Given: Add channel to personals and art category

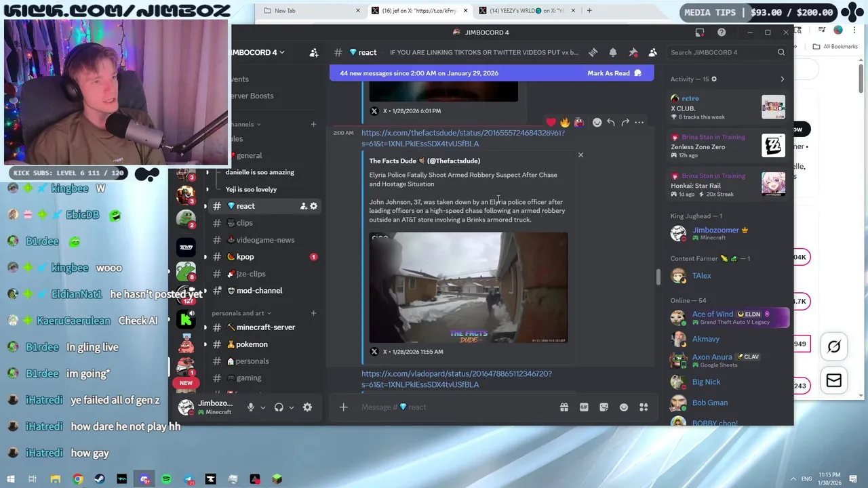Looking at the screenshot, I should pyautogui.click(x=313, y=313).
